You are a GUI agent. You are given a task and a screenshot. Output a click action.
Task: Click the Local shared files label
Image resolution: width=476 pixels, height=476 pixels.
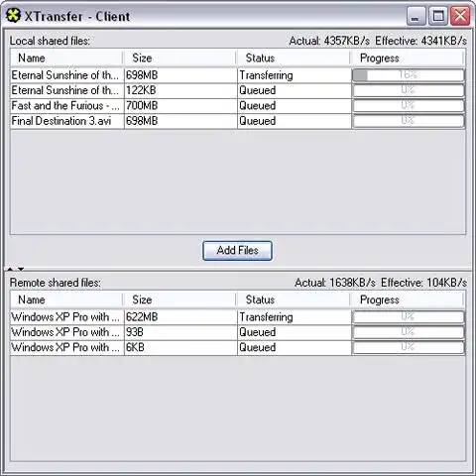coord(50,41)
